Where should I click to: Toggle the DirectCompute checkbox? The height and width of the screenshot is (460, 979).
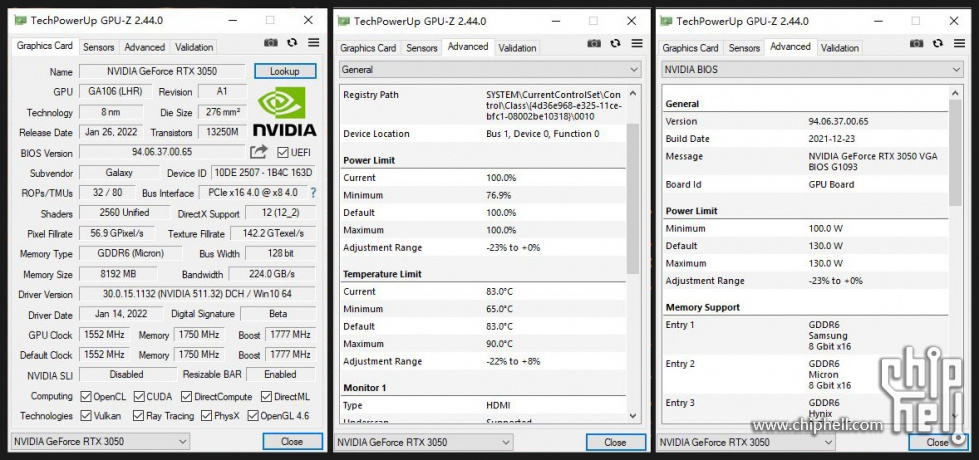[186, 396]
